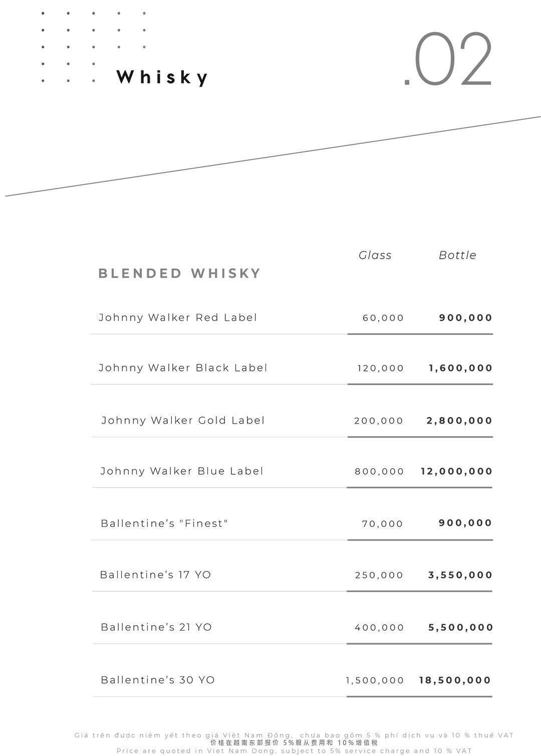The image size is (541, 756).
Task: Click the Blended Whisky section heading
Action: coord(180,273)
